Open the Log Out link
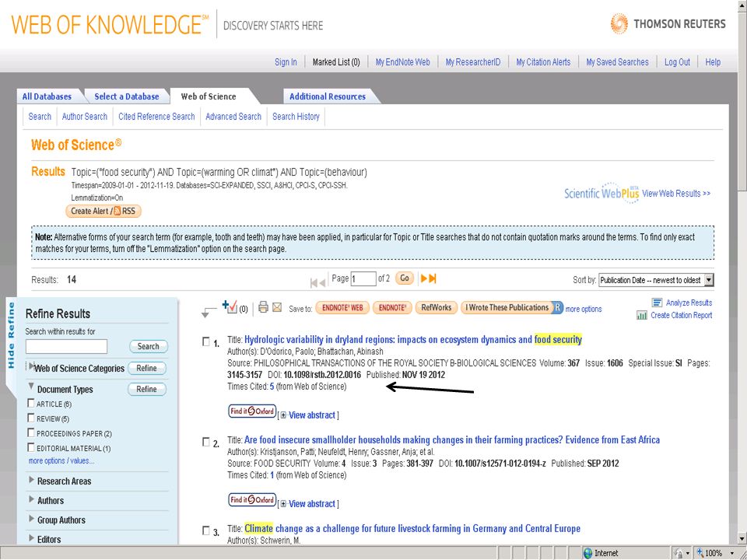The height and width of the screenshot is (560, 747). click(677, 62)
